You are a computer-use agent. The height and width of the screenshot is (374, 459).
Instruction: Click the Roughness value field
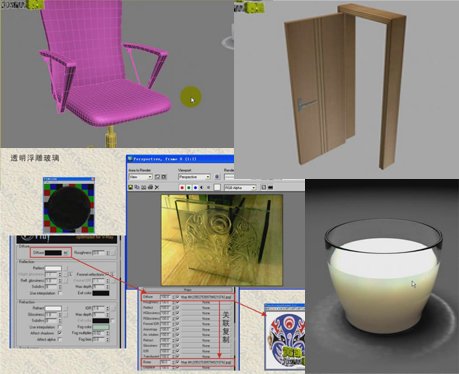tap(99, 253)
